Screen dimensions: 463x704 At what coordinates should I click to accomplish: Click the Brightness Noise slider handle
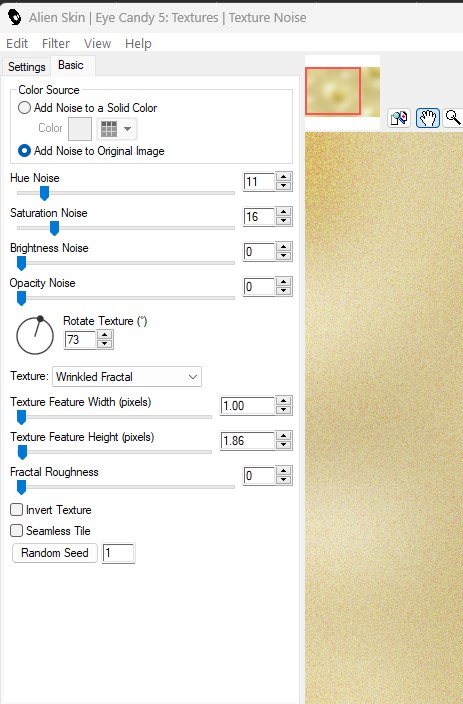click(21, 264)
